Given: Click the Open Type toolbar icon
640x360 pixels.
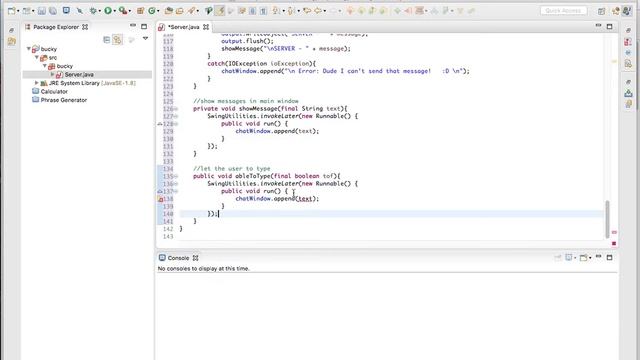Looking at the screenshot, I should point(169,11).
